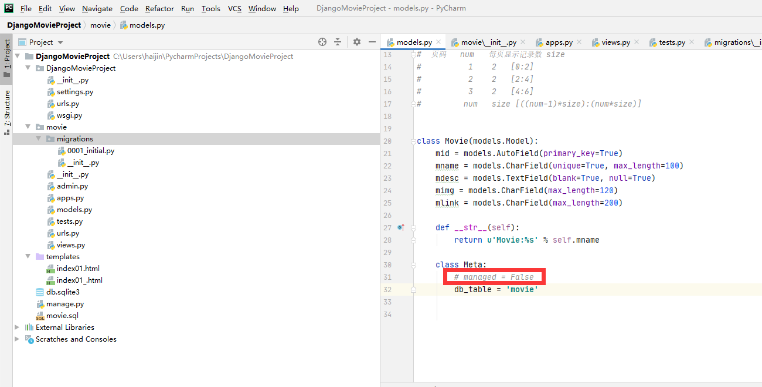The image size is (762, 387).
Task: Expand Scratches and Consoles
Action: pos(17,339)
